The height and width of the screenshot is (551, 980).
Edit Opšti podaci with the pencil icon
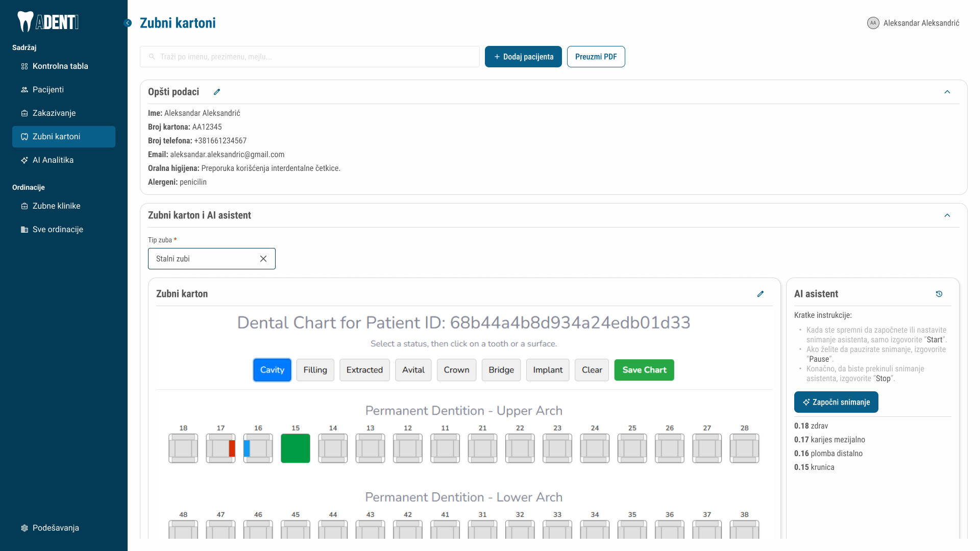(x=217, y=92)
